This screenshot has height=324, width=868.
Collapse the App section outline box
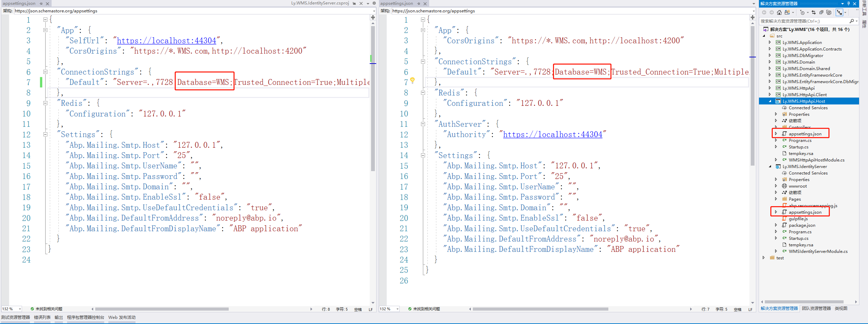pyautogui.click(x=45, y=30)
